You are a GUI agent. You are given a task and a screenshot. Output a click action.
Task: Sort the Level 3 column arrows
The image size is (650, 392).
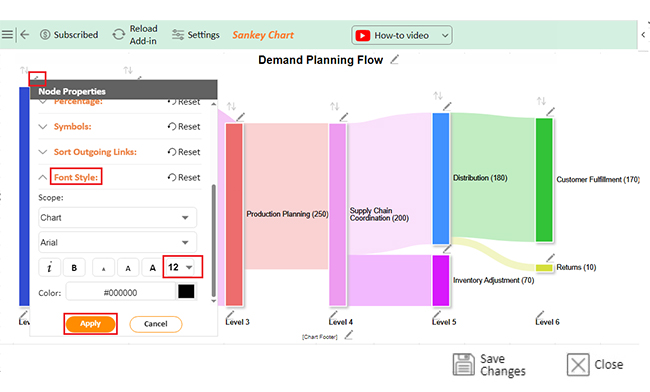pos(231,106)
